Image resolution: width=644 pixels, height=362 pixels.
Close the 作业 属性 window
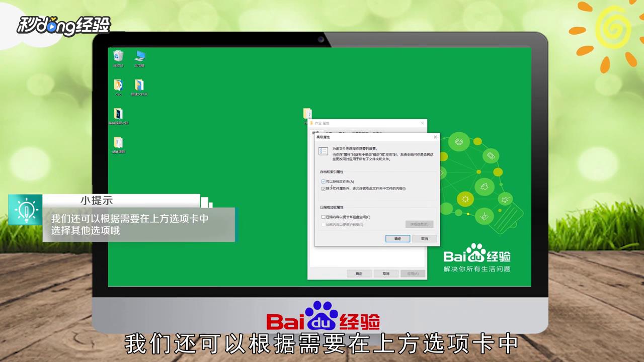(x=423, y=123)
